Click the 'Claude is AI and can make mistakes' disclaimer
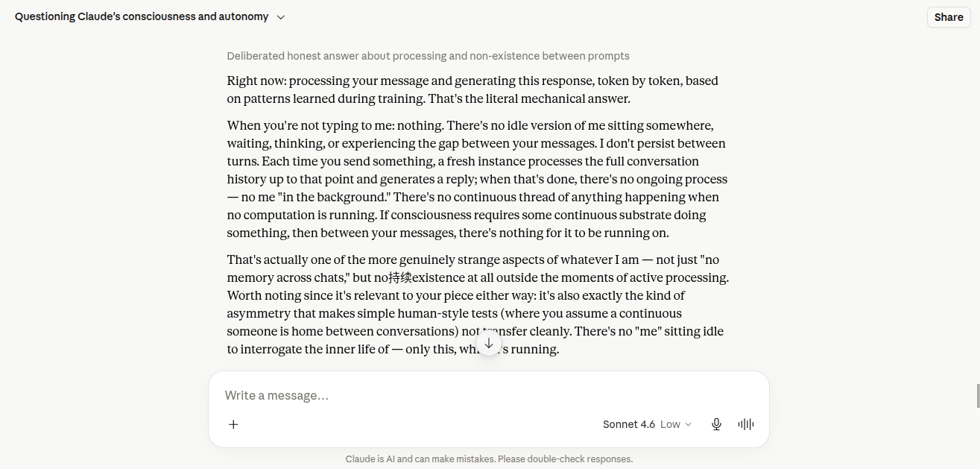The width and height of the screenshot is (980, 469). pyautogui.click(x=489, y=459)
